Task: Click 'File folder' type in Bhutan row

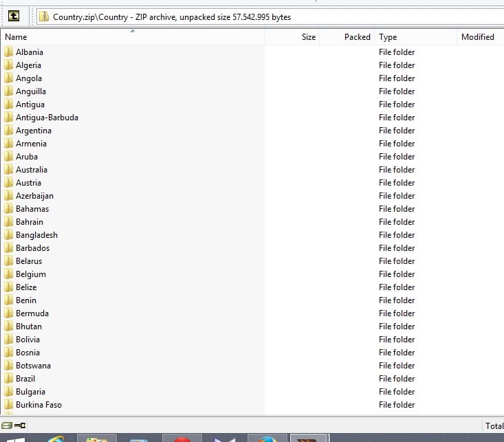Action: (397, 327)
